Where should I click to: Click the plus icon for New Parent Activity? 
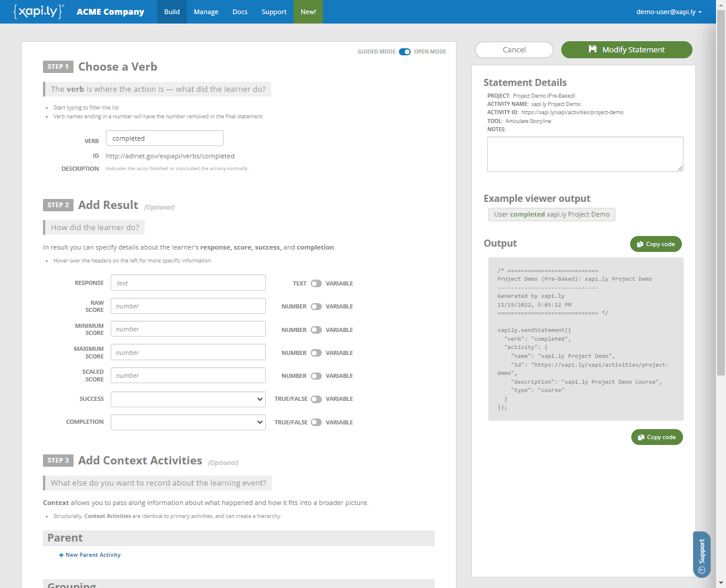[61, 555]
